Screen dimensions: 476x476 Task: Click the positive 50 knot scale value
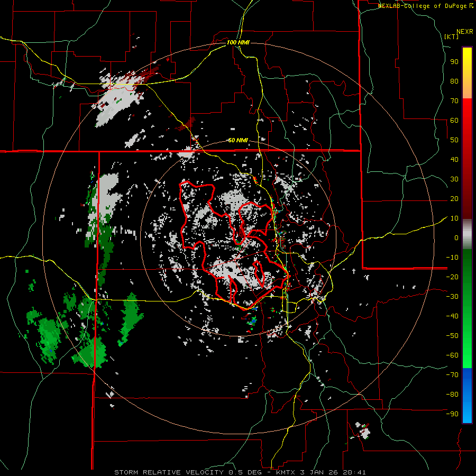pyautogui.click(x=454, y=140)
